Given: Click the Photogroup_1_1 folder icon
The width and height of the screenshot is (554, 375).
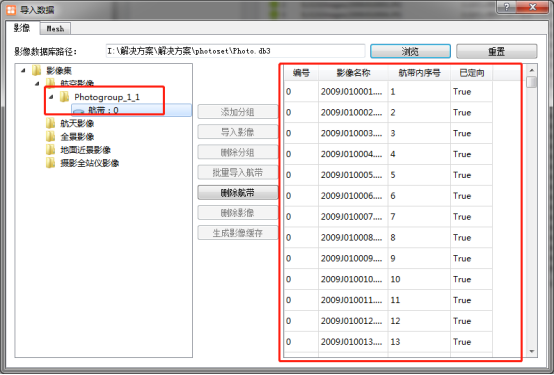Looking at the screenshot, I should (x=64, y=96).
